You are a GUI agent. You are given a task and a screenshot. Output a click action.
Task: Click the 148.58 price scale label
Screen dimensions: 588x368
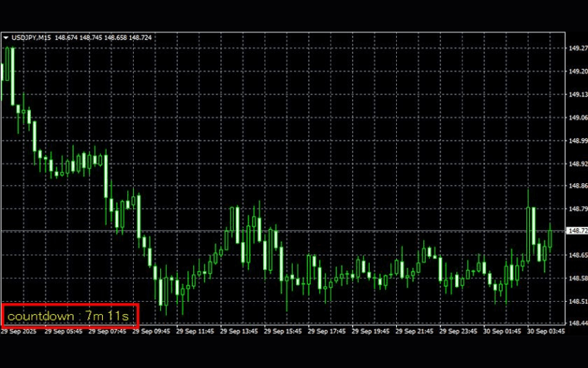[577, 278]
